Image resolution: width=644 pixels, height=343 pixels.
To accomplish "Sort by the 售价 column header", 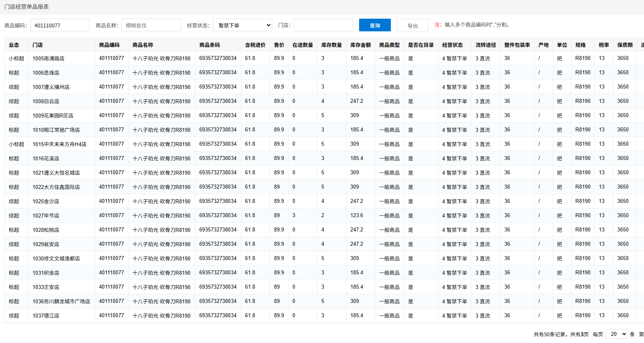I will 279,45.
